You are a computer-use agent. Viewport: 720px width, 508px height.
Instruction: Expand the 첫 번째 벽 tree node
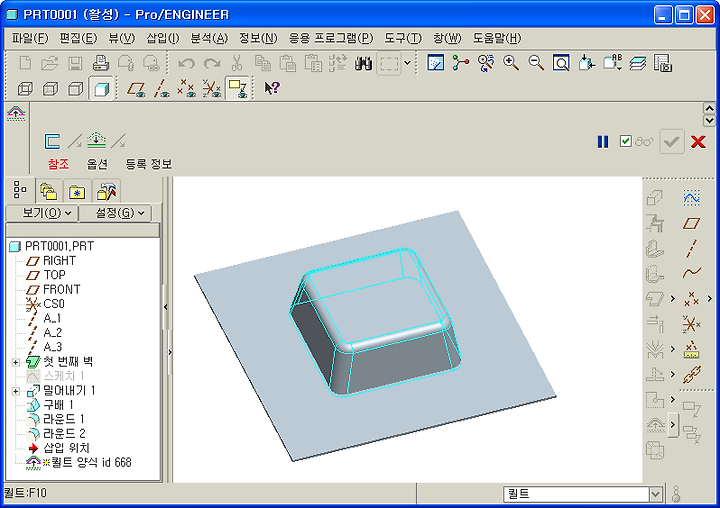pyautogui.click(x=16, y=362)
